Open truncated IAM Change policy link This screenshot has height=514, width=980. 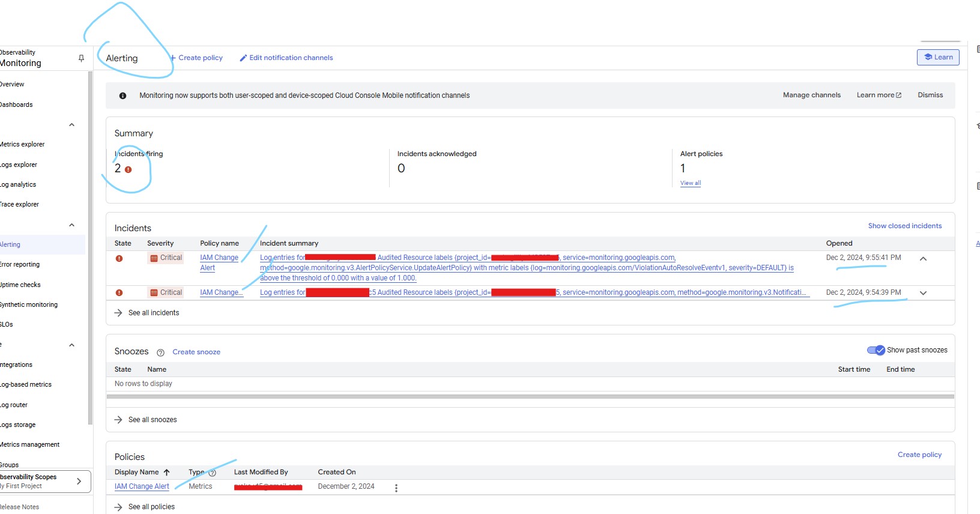[x=221, y=292]
